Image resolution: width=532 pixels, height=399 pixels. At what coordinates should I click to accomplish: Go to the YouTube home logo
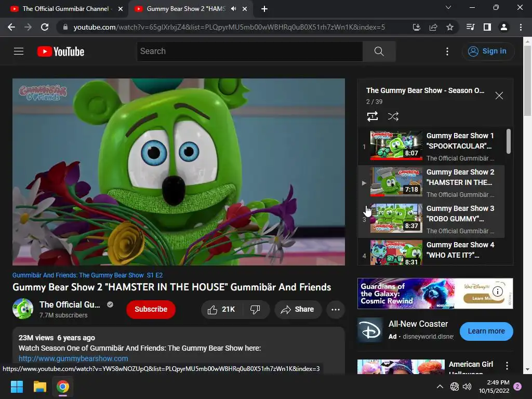pyautogui.click(x=61, y=51)
